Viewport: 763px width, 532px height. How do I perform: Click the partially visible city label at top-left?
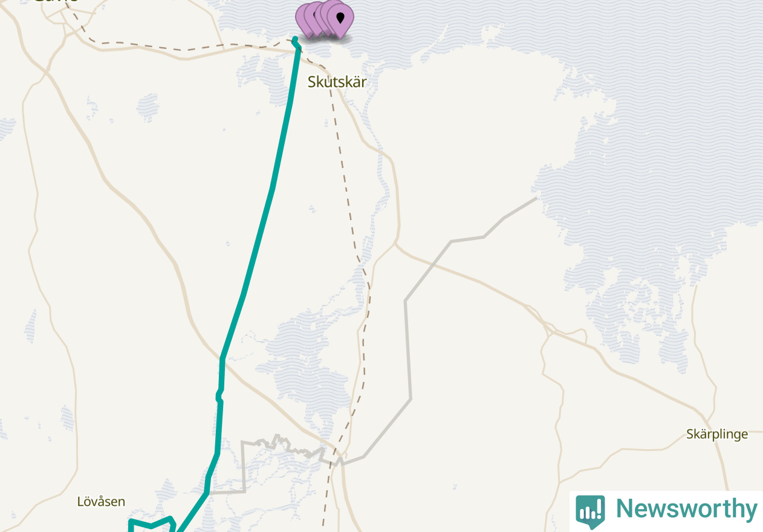(x=55, y=1)
